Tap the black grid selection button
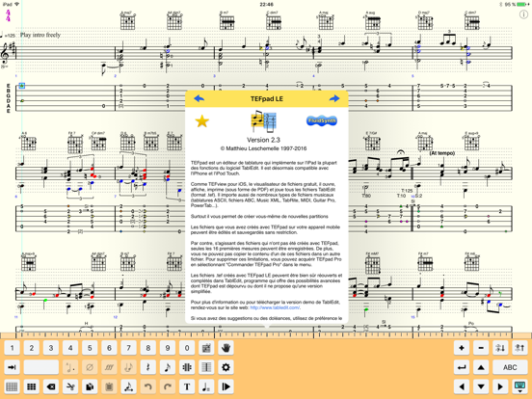The image size is (532, 399). [32, 386]
